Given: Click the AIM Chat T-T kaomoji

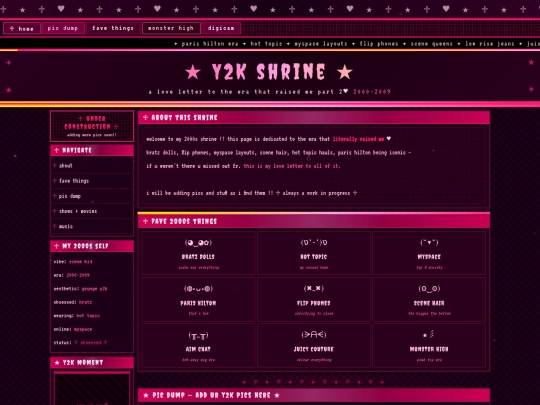Looking at the screenshot, I should [198, 335].
